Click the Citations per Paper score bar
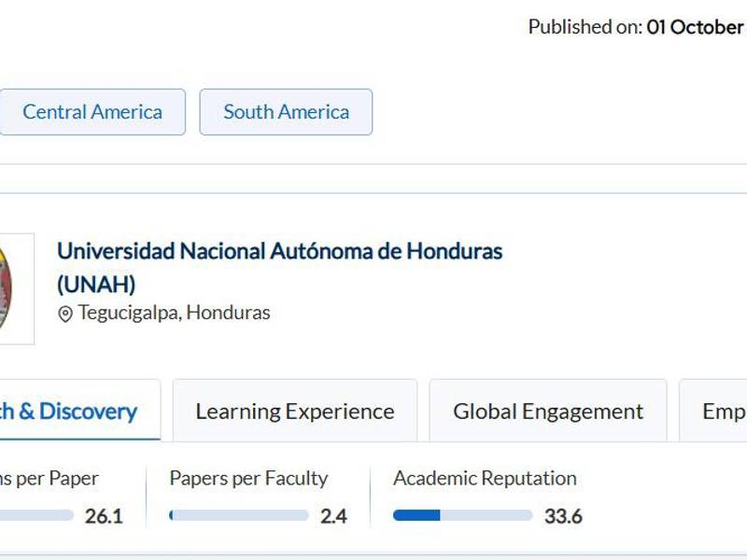The height and width of the screenshot is (560, 747). point(37,512)
